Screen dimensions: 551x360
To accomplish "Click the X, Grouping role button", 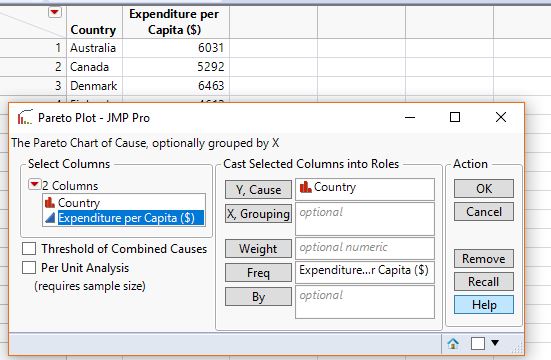I will tap(258, 213).
